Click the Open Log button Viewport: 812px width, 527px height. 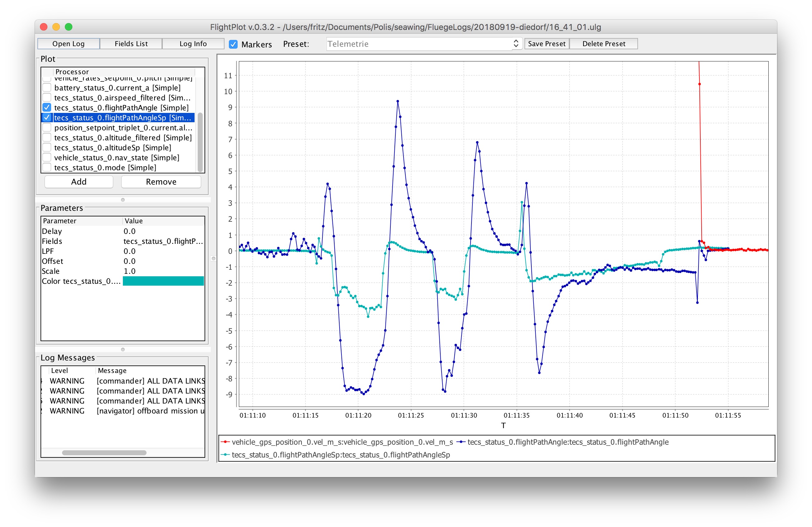tap(69, 44)
